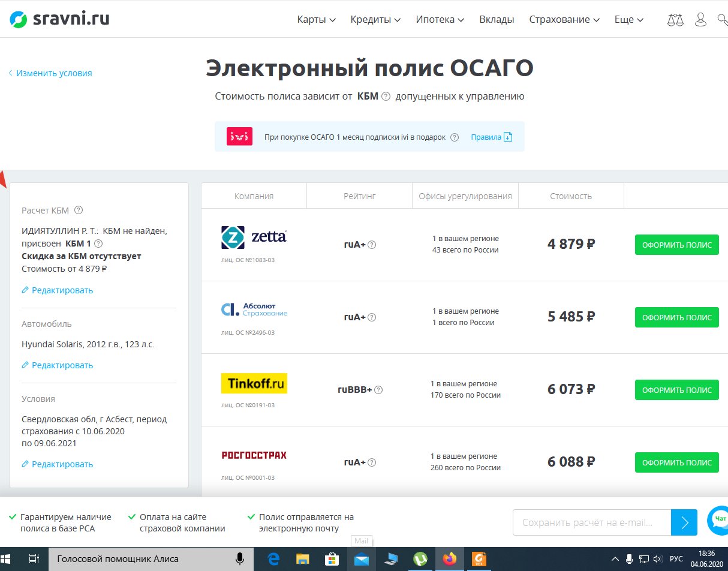Viewport: 728px width, 571px height.
Task: Launch Microsoft Edge from the taskbar
Action: pyautogui.click(x=273, y=559)
